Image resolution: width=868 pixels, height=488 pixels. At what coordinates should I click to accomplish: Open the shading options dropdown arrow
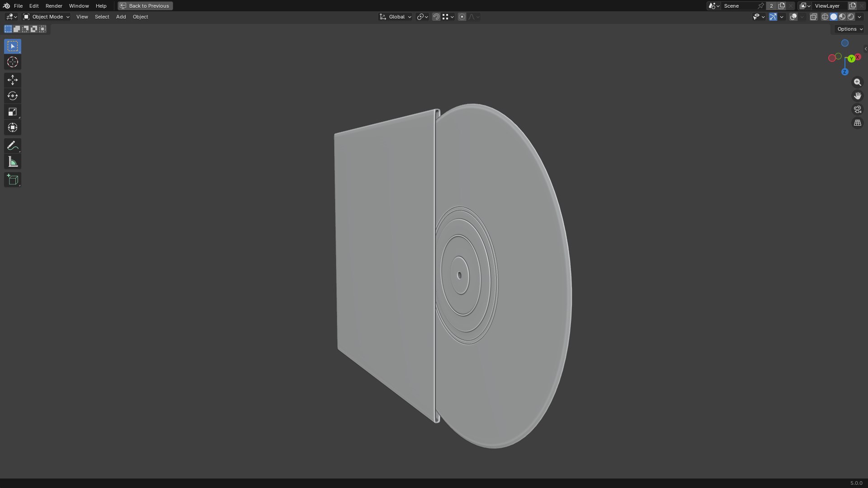click(x=859, y=17)
